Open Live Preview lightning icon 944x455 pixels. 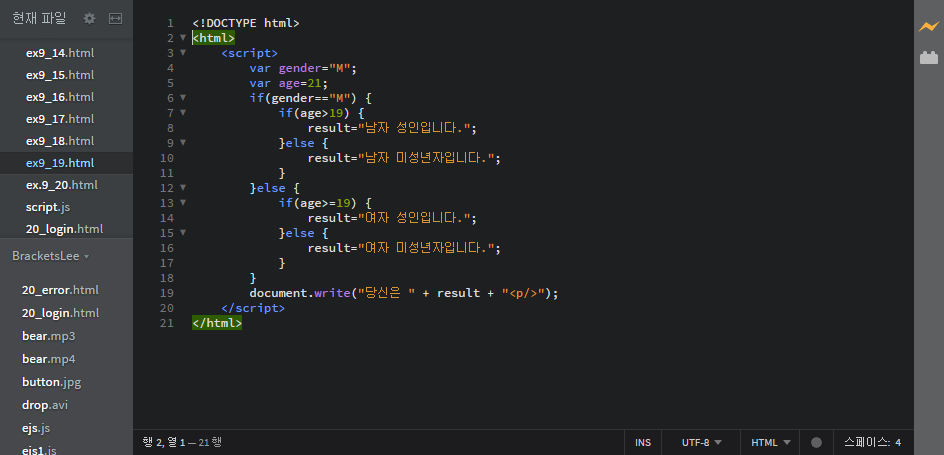tap(928, 26)
